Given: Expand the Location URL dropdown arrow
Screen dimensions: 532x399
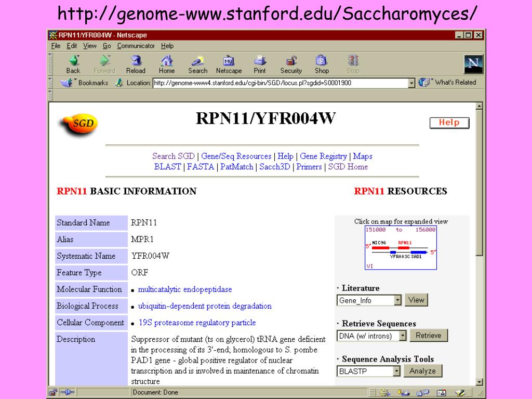Looking at the screenshot, I should click(x=411, y=83).
